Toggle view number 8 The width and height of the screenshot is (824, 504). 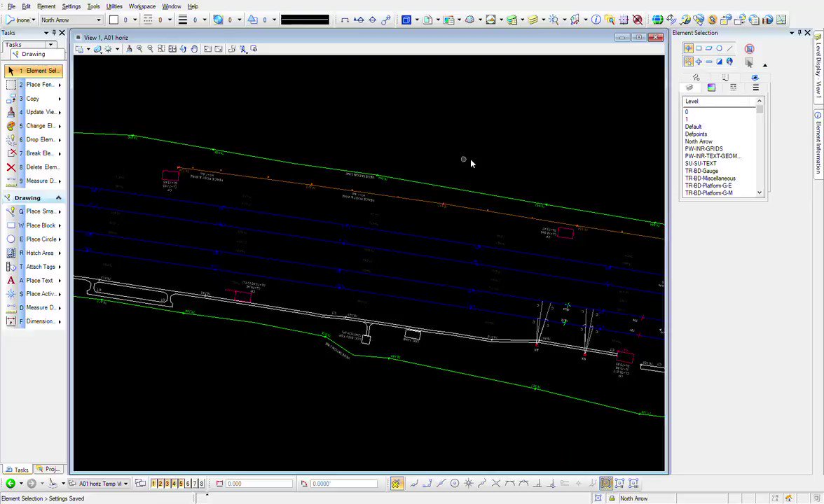201,484
